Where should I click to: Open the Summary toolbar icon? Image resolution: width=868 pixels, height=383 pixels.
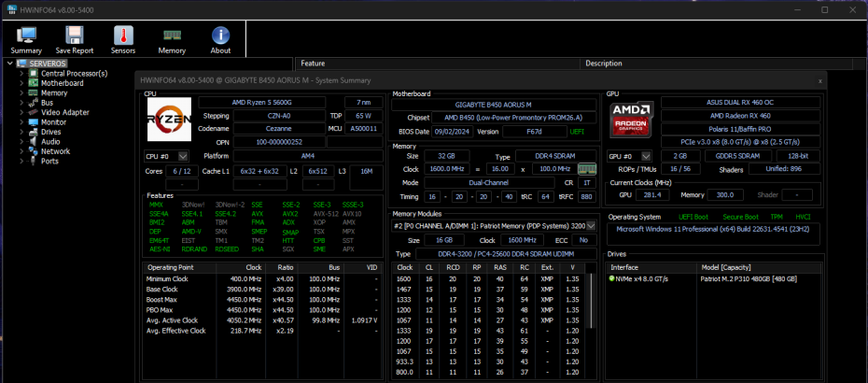[26, 37]
